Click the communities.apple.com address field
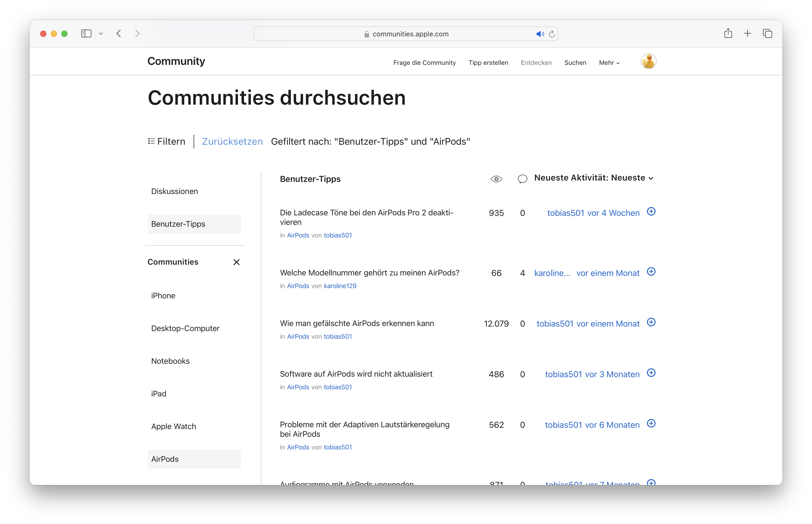812x524 pixels. click(x=410, y=34)
